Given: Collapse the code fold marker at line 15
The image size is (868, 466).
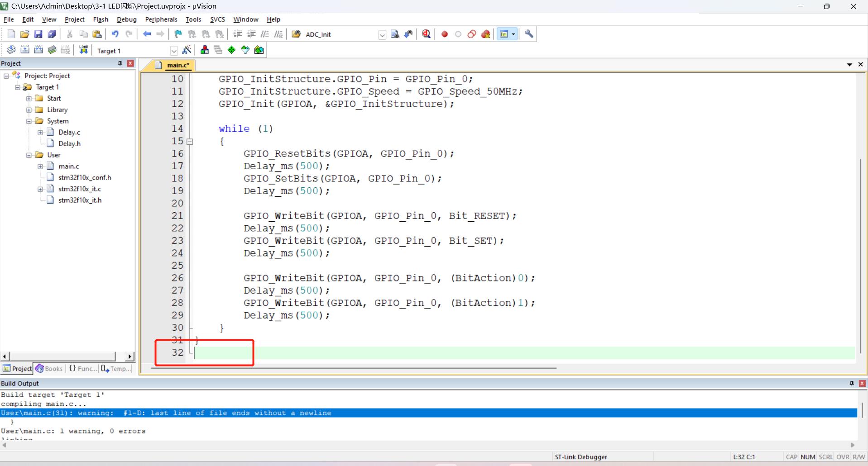Looking at the screenshot, I should [190, 142].
